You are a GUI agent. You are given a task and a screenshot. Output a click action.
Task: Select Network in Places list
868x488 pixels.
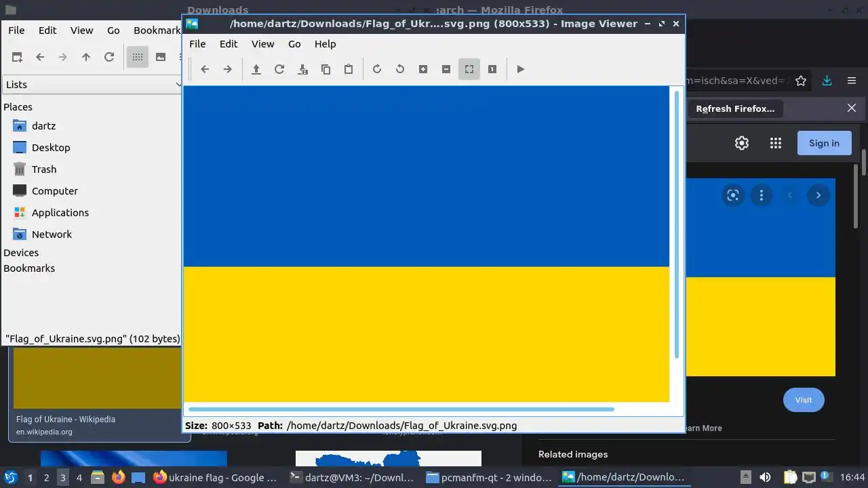(x=52, y=234)
